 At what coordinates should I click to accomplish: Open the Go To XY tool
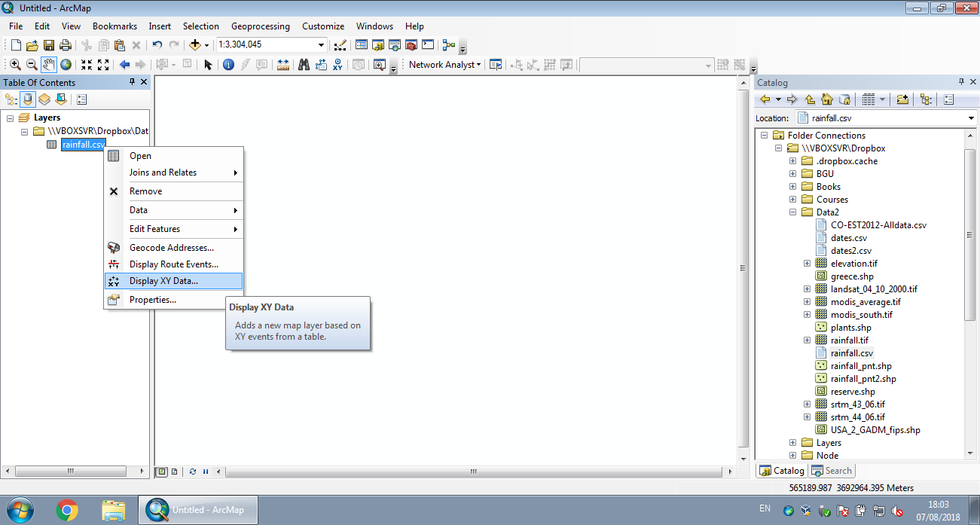point(338,64)
